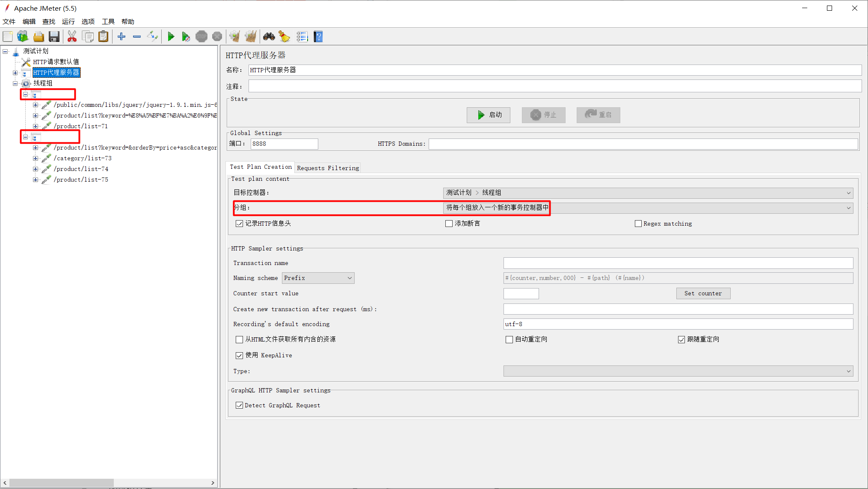Viewport: 868px width, 489px height.
Task: Click the Paste clipboard icon
Action: 103,37
